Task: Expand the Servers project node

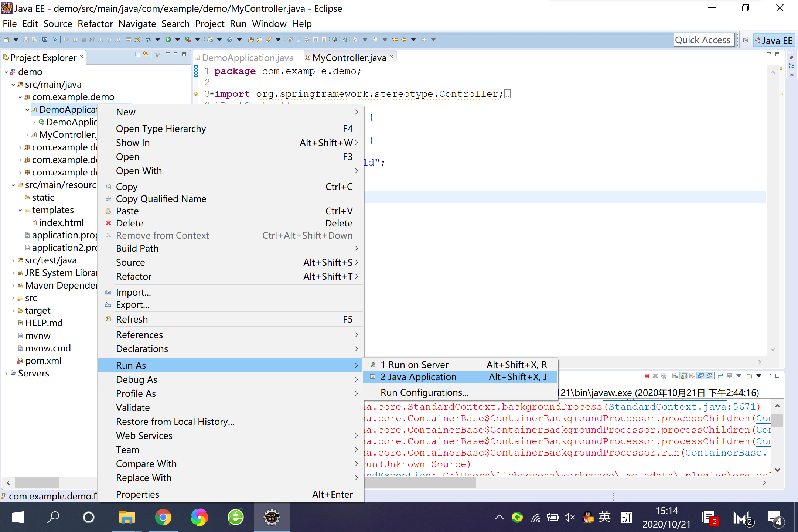Action: (x=6, y=374)
